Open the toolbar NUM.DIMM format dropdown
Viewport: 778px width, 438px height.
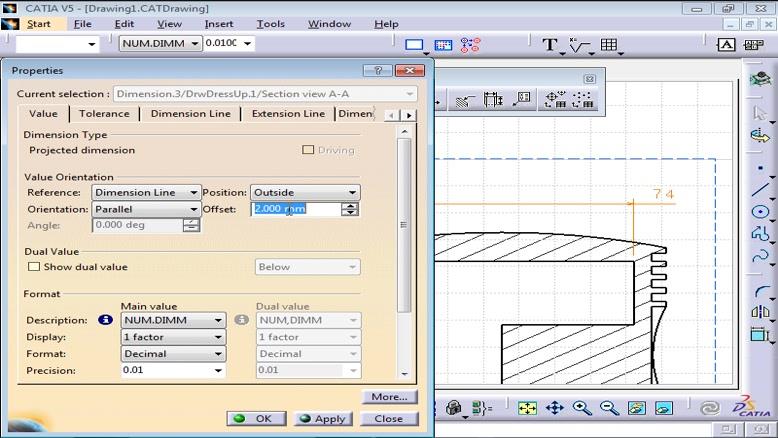pyautogui.click(x=160, y=44)
